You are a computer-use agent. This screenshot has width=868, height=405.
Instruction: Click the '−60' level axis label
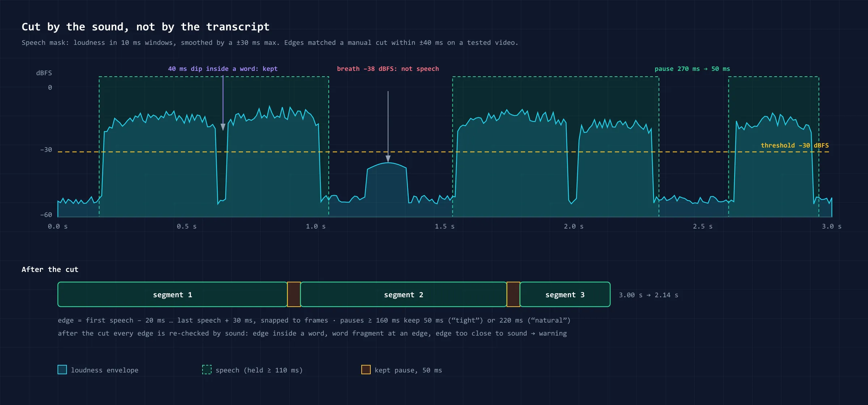click(46, 215)
